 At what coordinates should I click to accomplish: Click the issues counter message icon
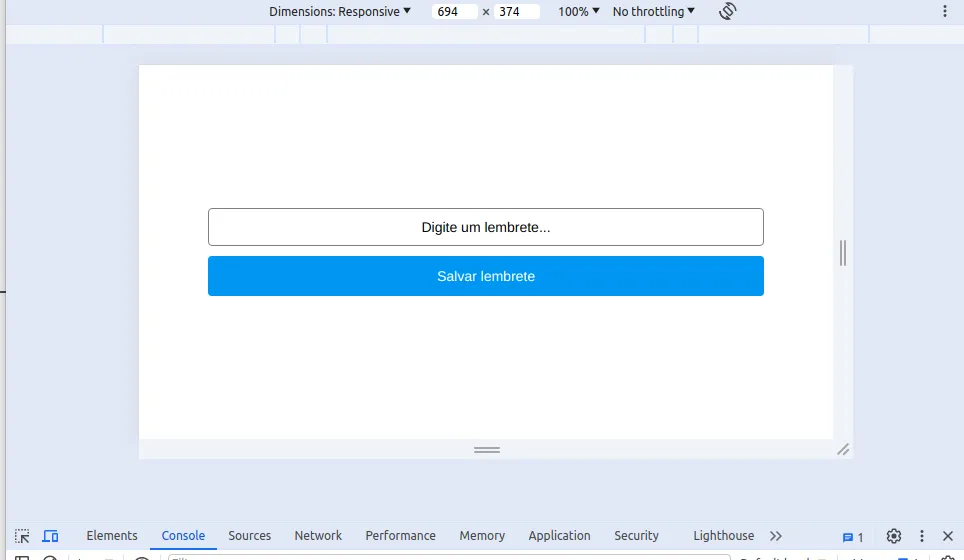(x=853, y=537)
